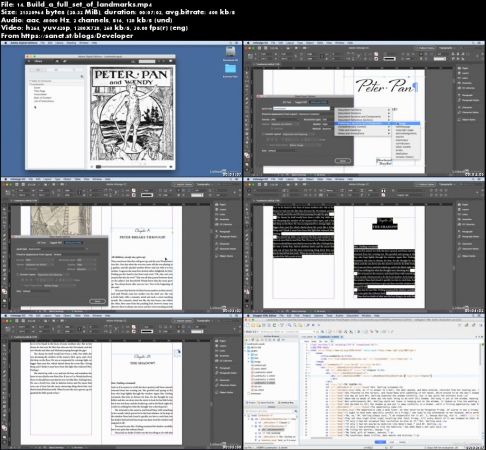Select the highlighted file in Oxygen project tree
Viewport: 486px width, 450px height.
tap(265, 383)
